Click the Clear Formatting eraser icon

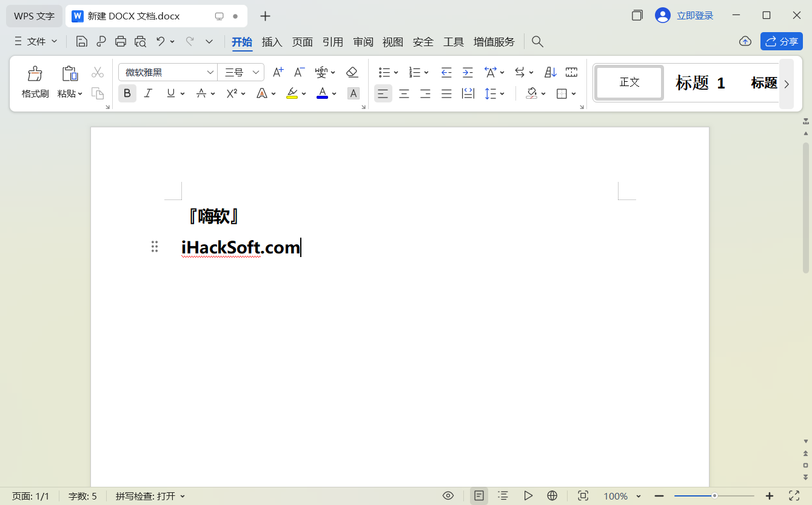click(352, 72)
